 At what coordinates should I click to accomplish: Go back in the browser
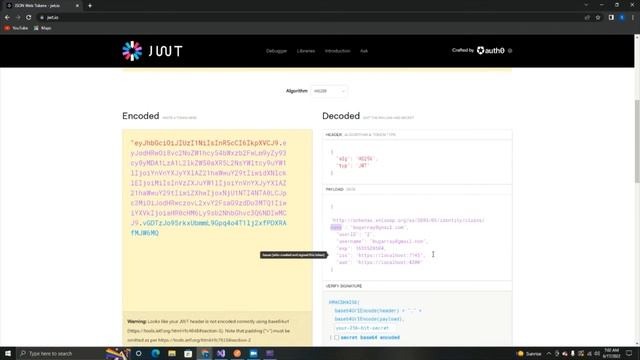click(7, 18)
